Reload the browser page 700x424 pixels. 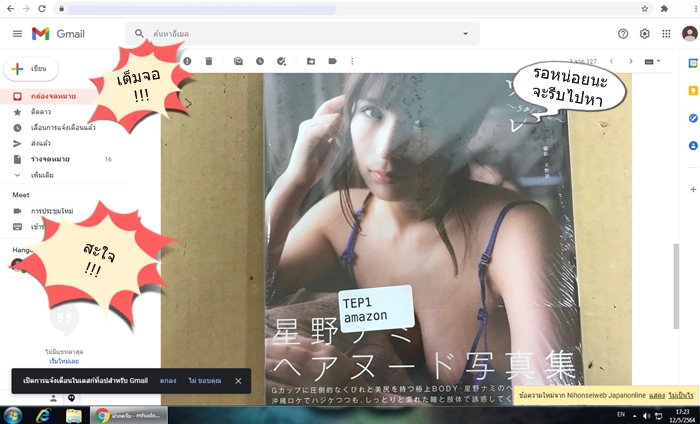[x=42, y=8]
